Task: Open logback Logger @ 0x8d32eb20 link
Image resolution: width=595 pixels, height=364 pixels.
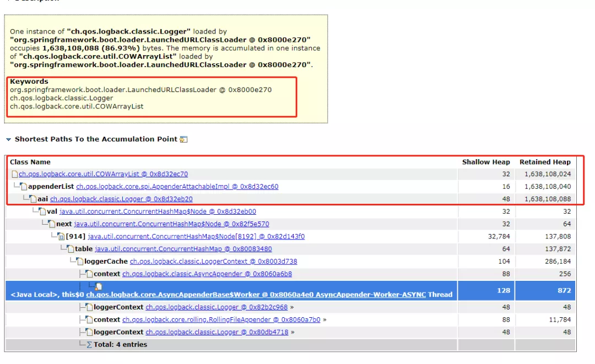Action: click(x=121, y=199)
